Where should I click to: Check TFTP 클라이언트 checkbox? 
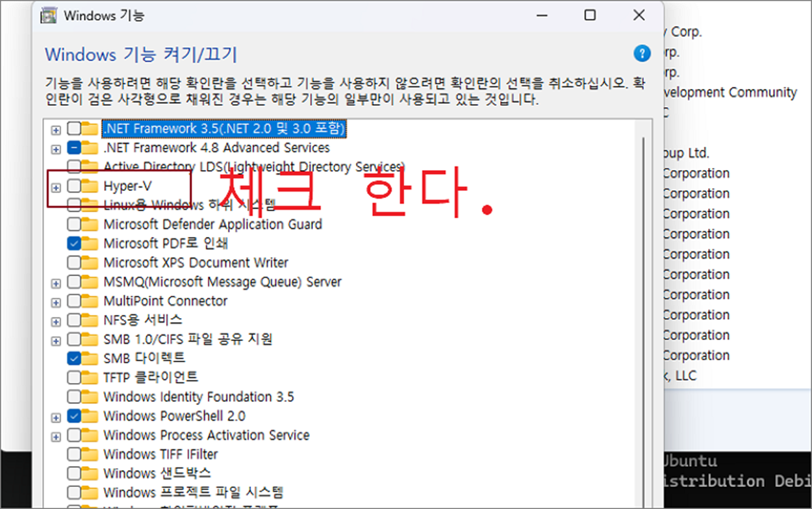pos(73,377)
